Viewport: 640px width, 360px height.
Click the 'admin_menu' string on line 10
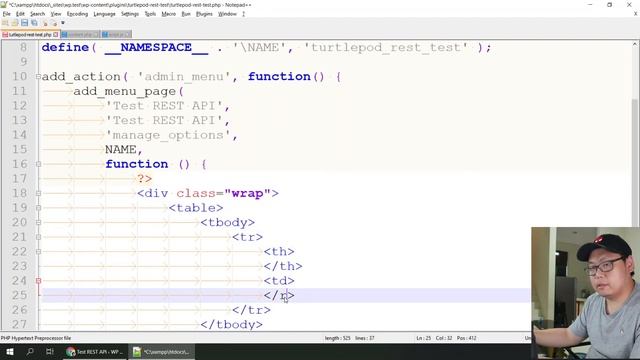pos(184,76)
